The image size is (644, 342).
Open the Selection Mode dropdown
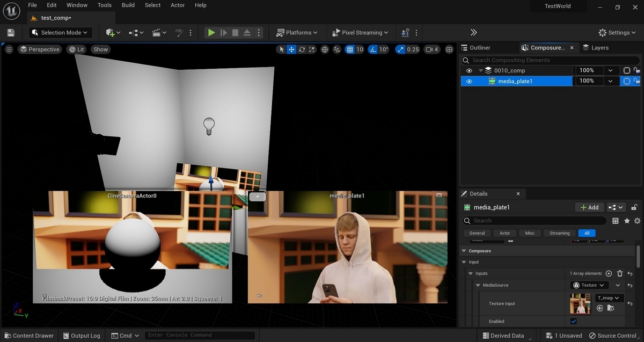coord(60,33)
